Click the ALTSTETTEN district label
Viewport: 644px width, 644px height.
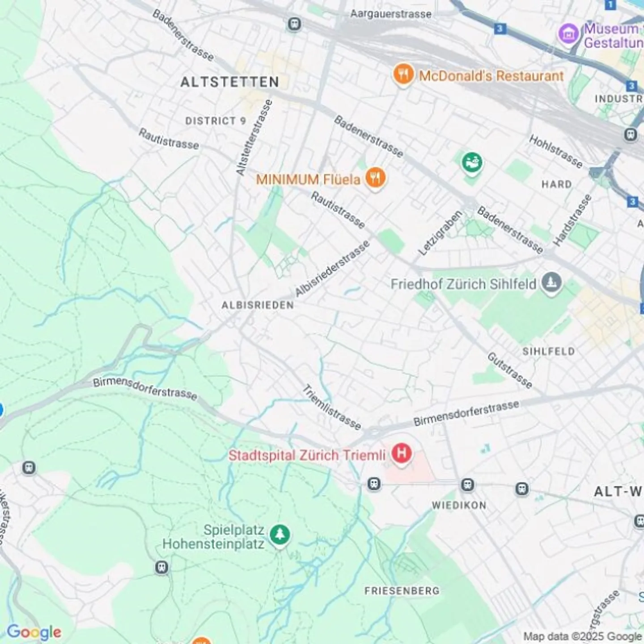click(230, 82)
